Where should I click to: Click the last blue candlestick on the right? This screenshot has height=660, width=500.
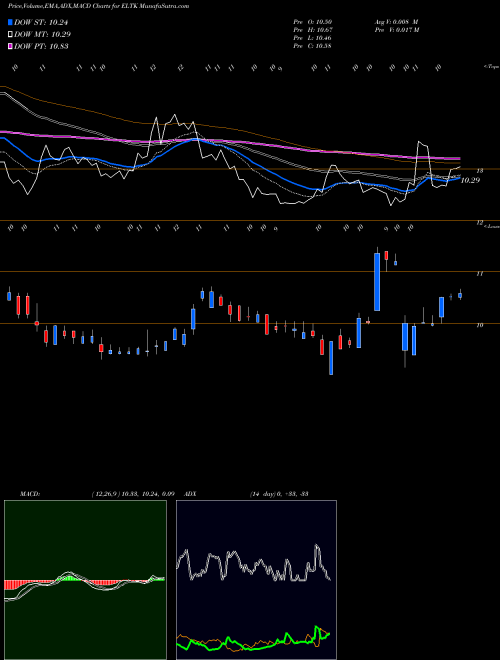460,295
